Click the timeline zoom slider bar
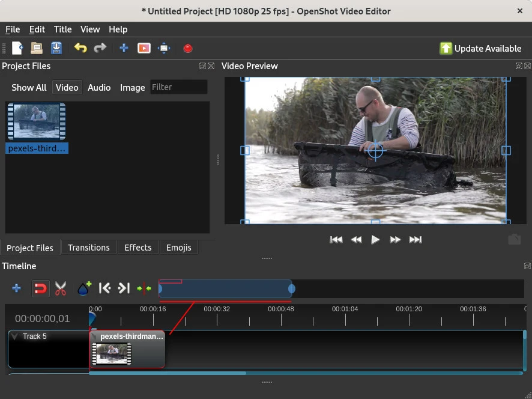532x399 pixels. pos(225,289)
